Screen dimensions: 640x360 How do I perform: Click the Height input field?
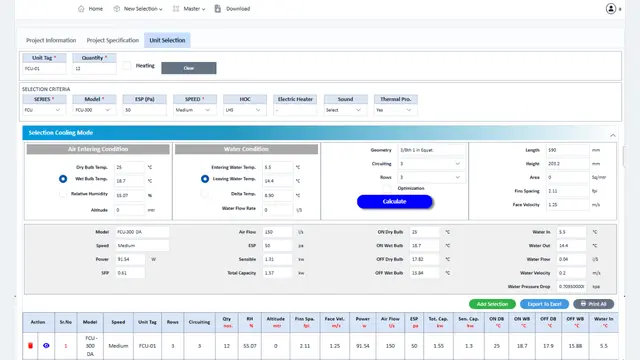click(567, 164)
